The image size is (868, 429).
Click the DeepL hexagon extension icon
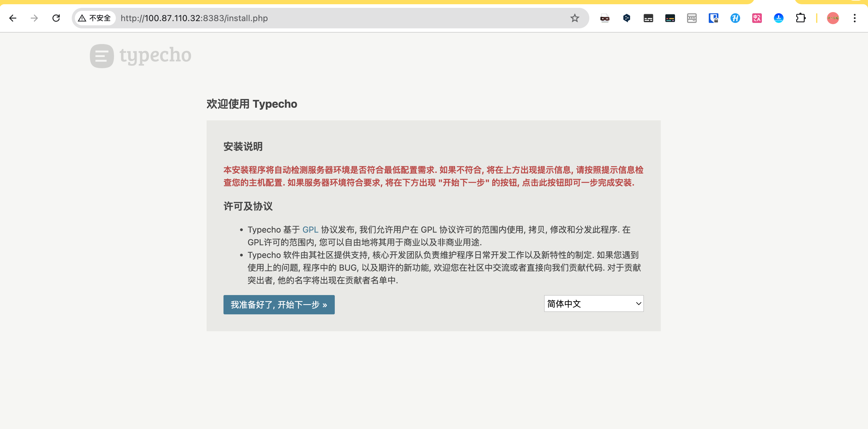click(626, 18)
